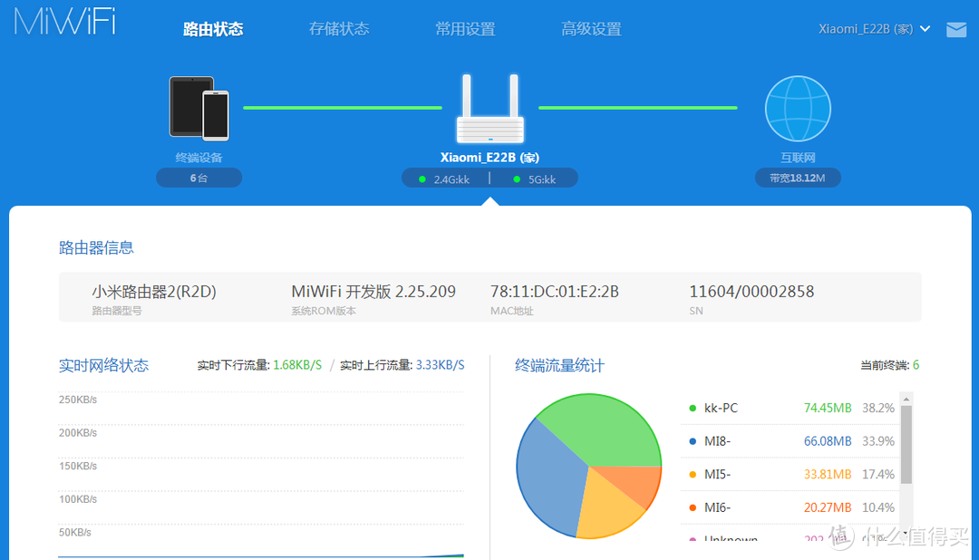Click the 小米路由器2(R2D) model text
979x560 pixels.
153,292
